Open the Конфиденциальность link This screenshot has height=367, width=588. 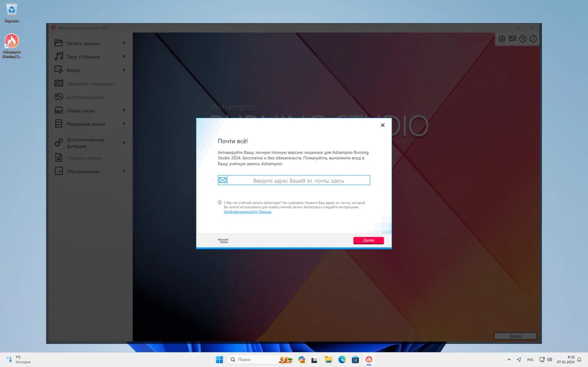(240, 212)
